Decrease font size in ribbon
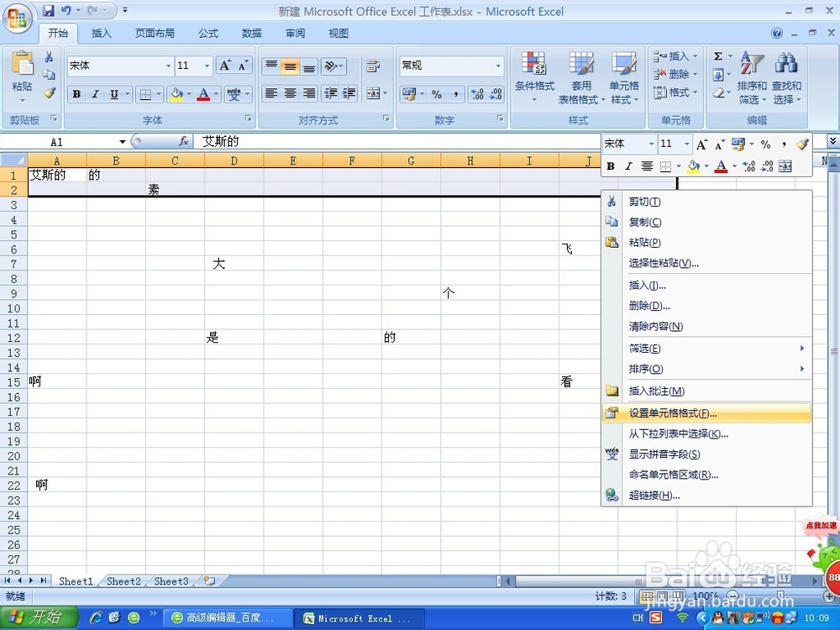This screenshot has height=630, width=840. point(243,66)
